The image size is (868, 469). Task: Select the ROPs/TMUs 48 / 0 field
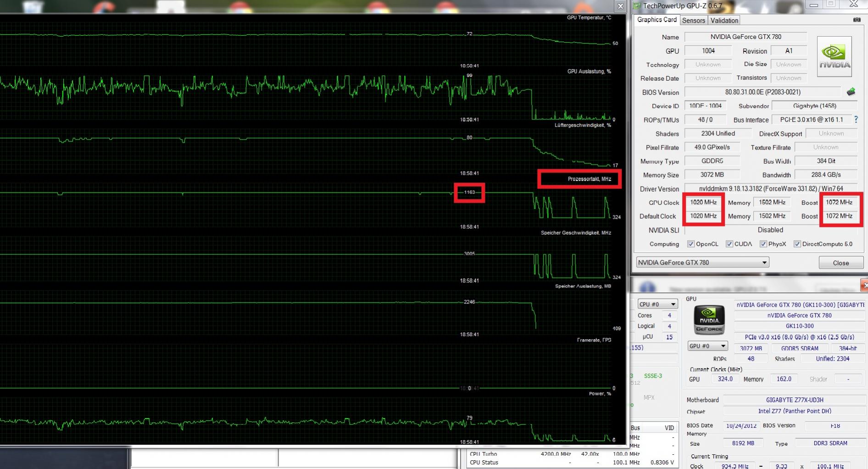coord(705,120)
